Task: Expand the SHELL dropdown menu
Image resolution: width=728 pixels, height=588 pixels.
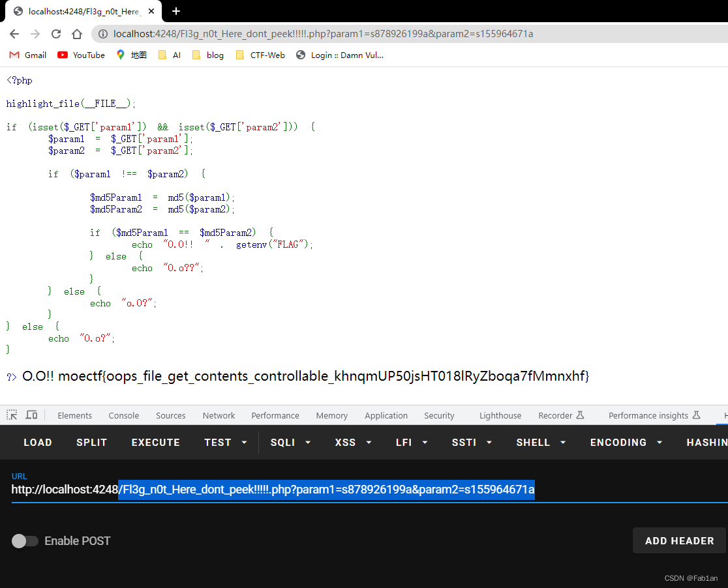Action: [x=541, y=442]
